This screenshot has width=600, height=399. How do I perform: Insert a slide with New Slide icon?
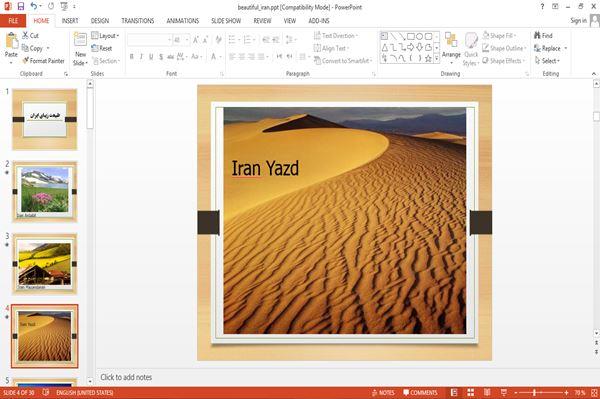(x=80, y=40)
